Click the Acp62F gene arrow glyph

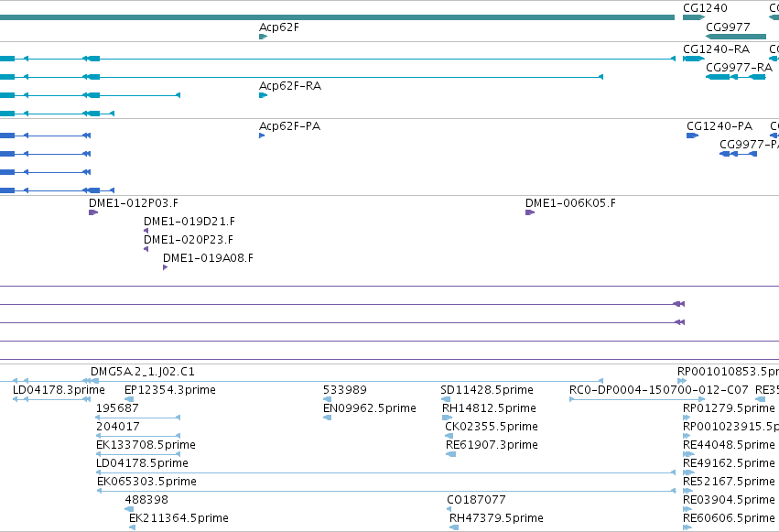click(263, 37)
